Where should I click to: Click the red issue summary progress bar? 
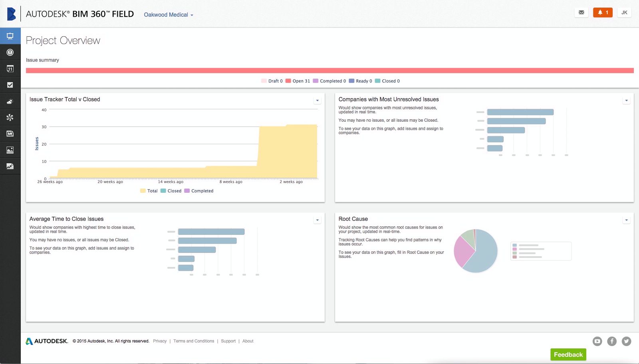pyautogui.click(x=330, y=71)
